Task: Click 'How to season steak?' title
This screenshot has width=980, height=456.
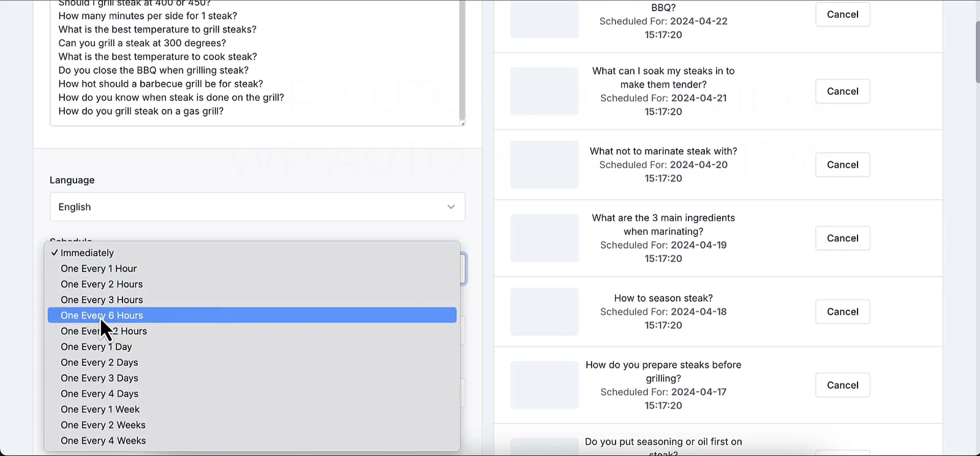Action: (x=663, y=298)
